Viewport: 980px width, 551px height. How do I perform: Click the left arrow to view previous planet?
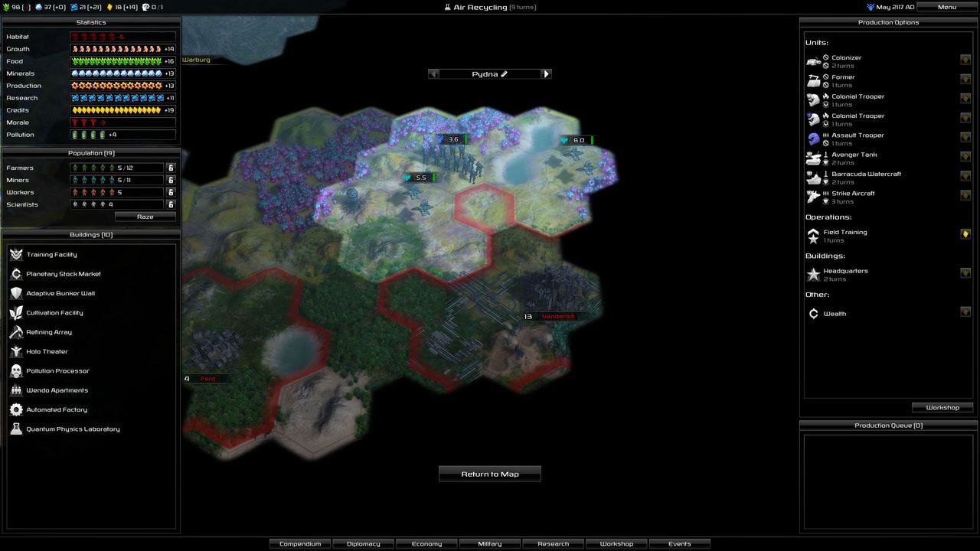click(x=433, y=73)
